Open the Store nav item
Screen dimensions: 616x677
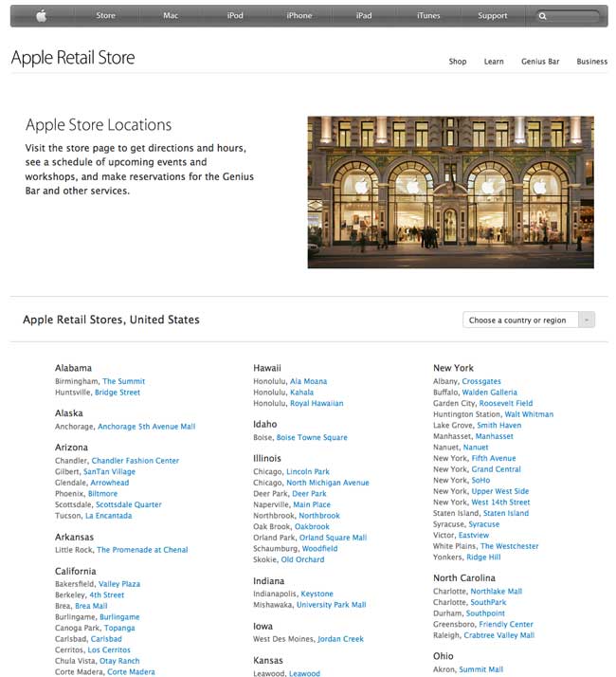pyautogui.click(x=106, y=16)
